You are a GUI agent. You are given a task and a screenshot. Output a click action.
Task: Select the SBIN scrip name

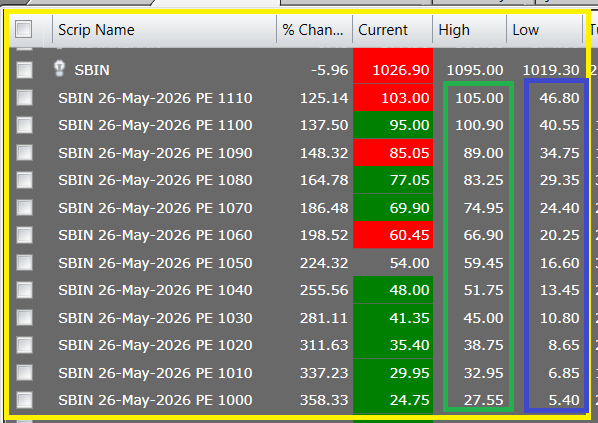click(92, 70)
